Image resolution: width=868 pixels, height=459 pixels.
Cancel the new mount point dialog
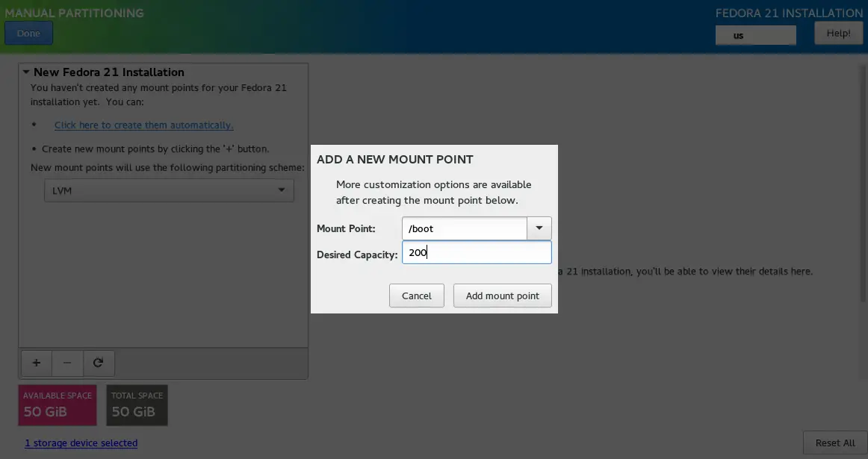416,296
